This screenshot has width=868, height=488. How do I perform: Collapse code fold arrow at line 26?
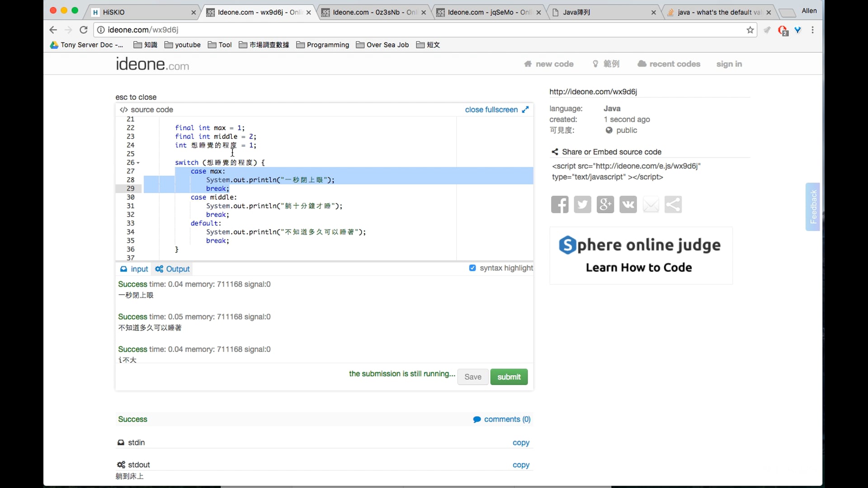tap(138, 163)
